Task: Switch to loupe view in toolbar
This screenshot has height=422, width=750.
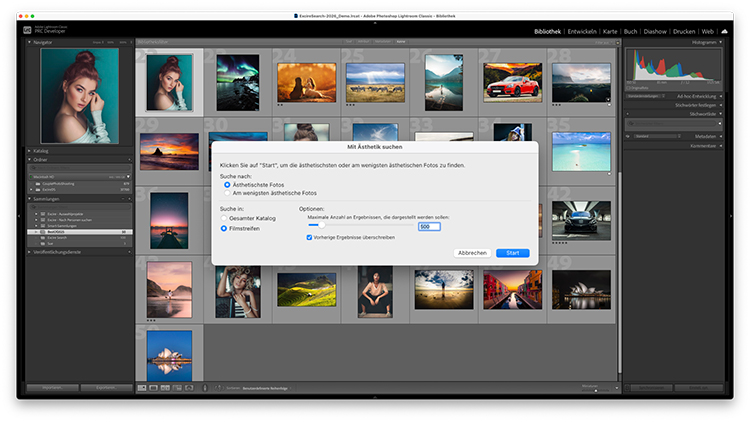Action: click(153, 387)
